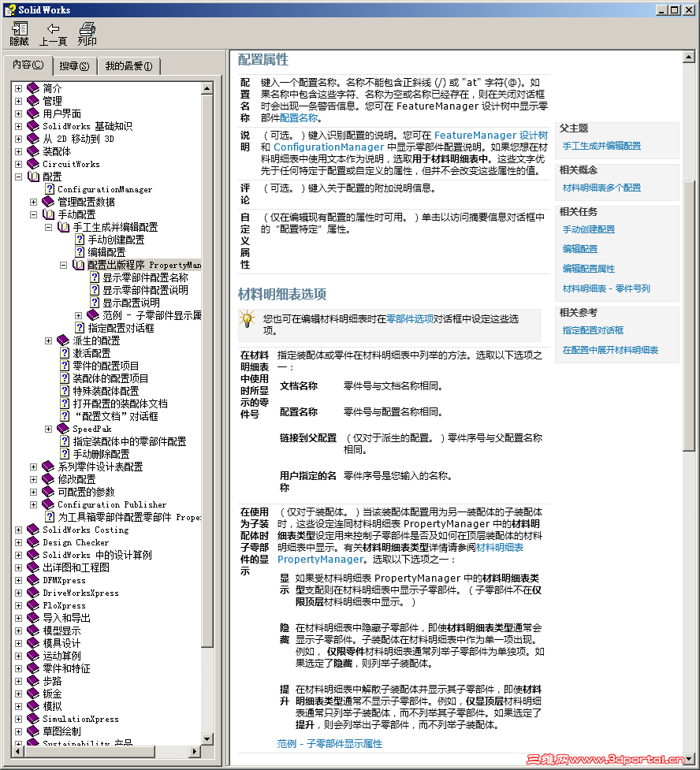Image resolution: width=700 pixels, height=770 pixels.
Task: Click the 隱藏 (Hide) toolbar icon
Action: point(19,29)
